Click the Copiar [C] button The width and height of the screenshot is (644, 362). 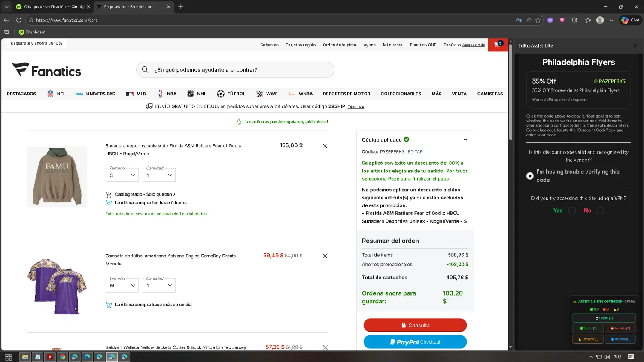(604, 318)
